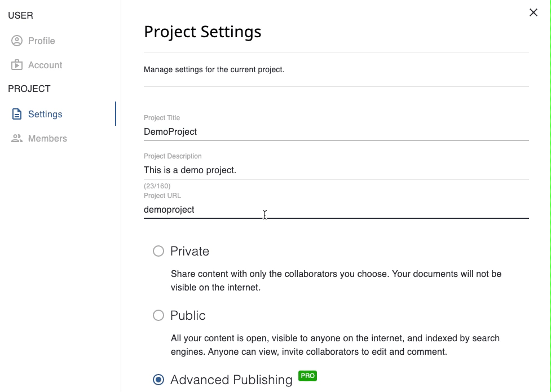Click the Profile person icon
Screen dimensions: 551x392
click(x=17, y=41)
